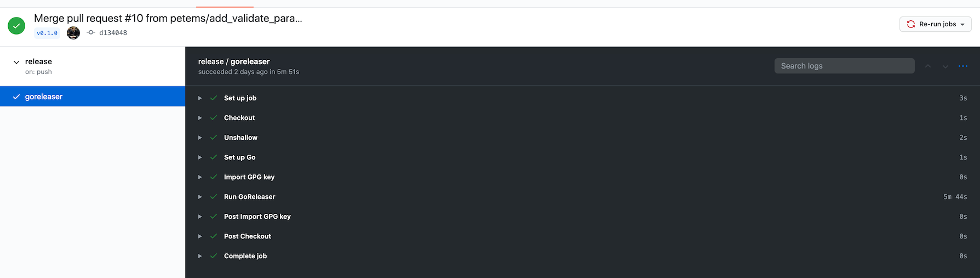Click in the Search logs field

pyautogui.click(x=844, y=66)
